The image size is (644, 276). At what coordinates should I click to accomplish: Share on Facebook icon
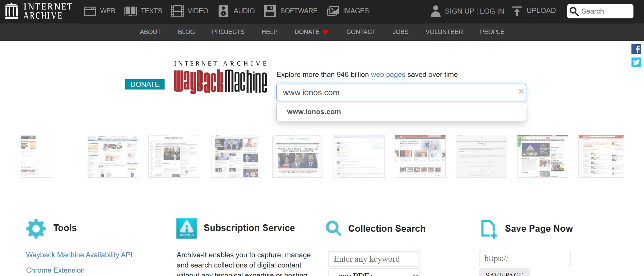(636, 49)
